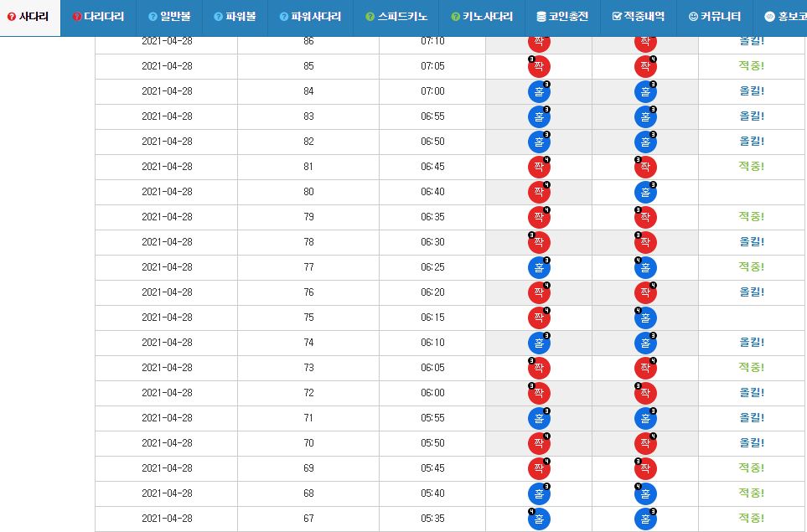Click the time 07:00
This screenshot has width=807, height=532.
click(432, 91)
